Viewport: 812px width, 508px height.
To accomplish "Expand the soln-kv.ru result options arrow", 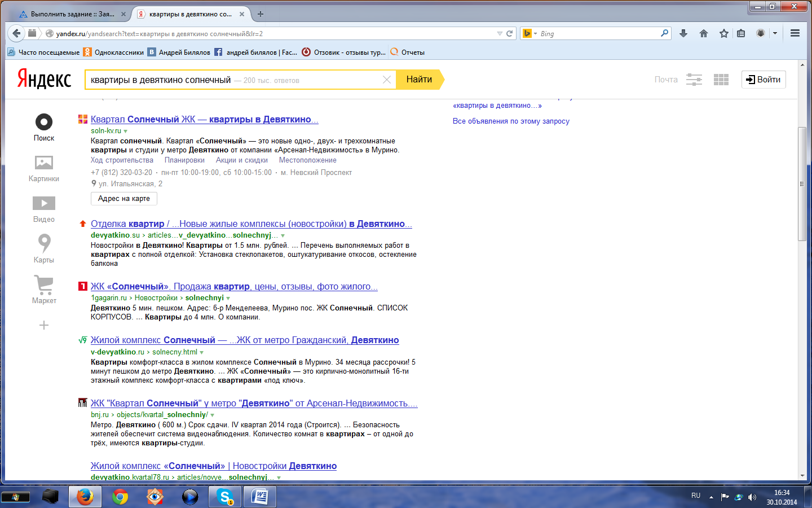I will pyautogui.click(x=126, y=131).
